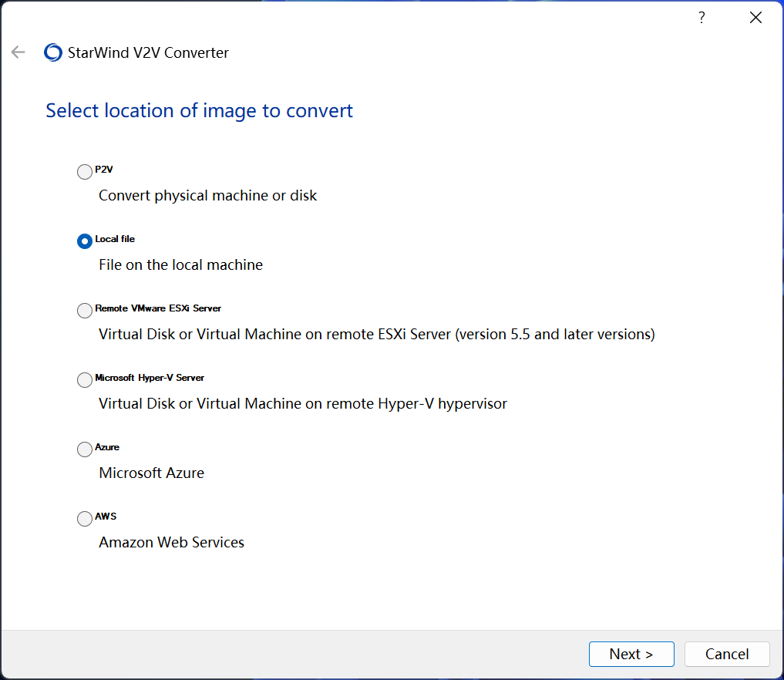The image size is (784, 680).
Task: Choose the Microsoft Hyper-V Server radio button
Action: click(85, 380)
